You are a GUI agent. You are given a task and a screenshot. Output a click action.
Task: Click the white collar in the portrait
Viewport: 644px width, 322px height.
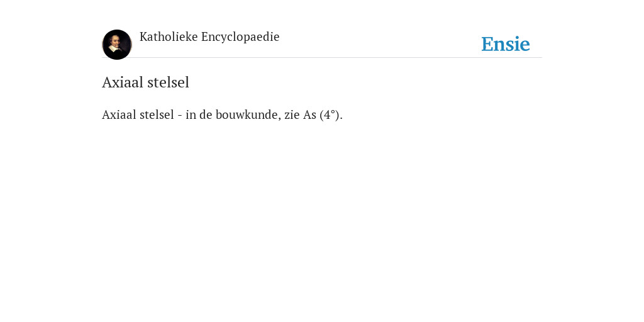click(x=116, y=49)
